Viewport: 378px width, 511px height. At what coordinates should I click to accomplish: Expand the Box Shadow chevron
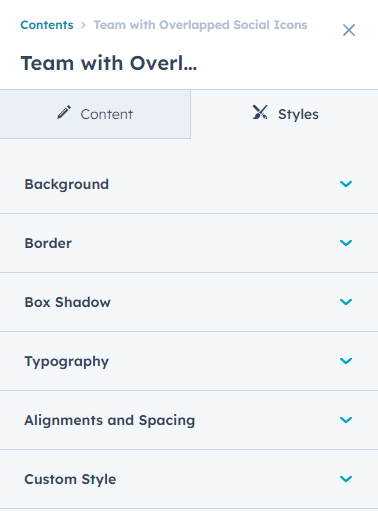tap(346, 302)
